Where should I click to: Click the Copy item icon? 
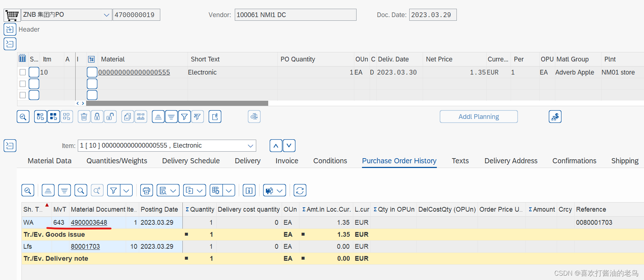[x=128, y=117]
